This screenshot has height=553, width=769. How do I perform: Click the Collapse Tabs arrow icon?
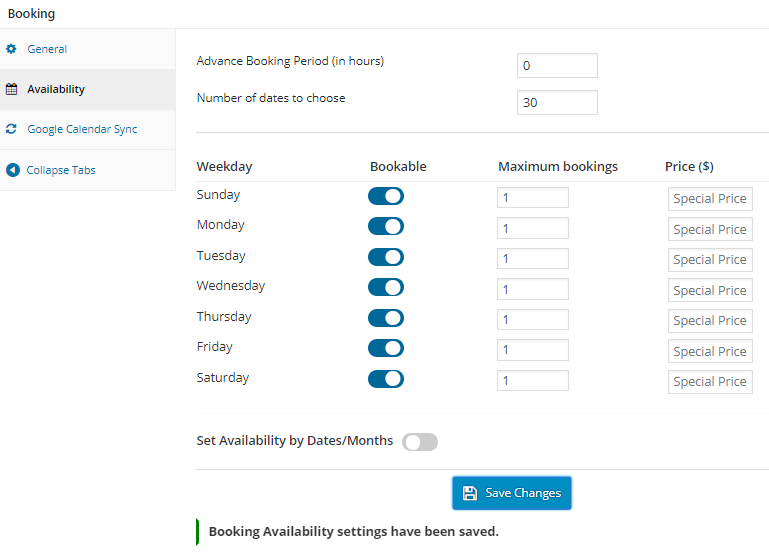(x=12, y=170)
